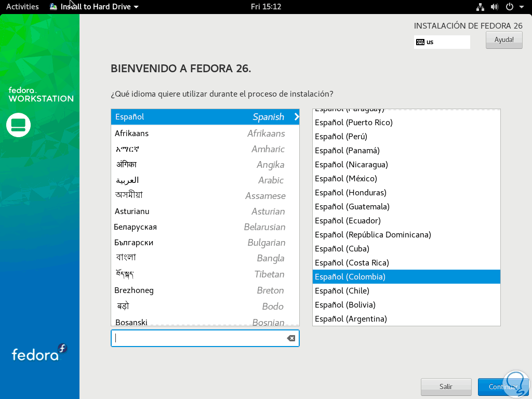532x399 pixels.
Task: Choose Español (Ecuador) locale
Action: pyautogui.click(x=406, y=220)
